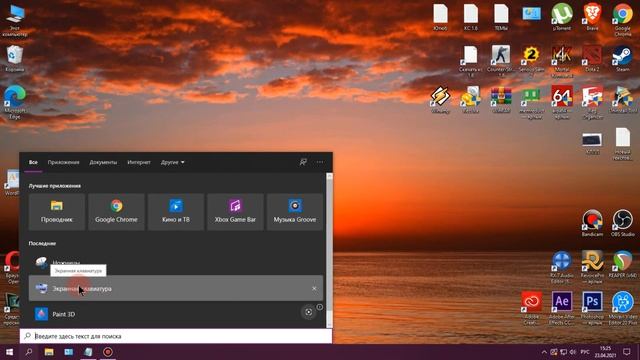Select the Mortal Kombat desktop shortcut

pos(562,60)
